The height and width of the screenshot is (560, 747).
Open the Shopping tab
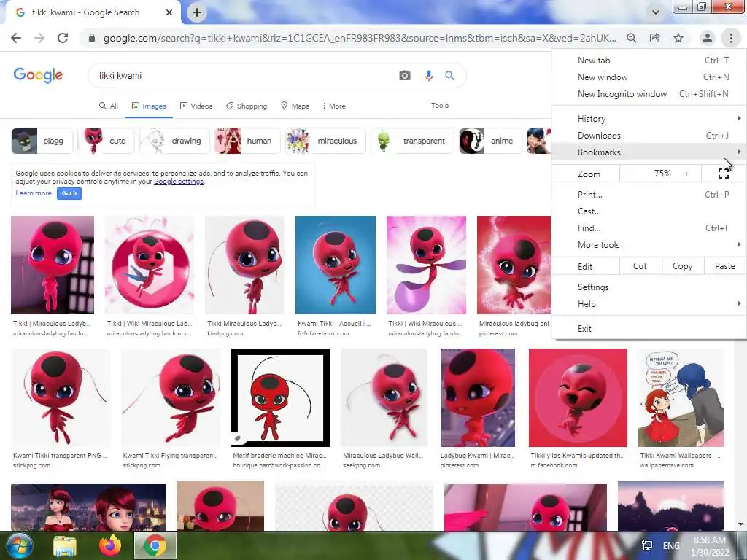pos(247,106)
